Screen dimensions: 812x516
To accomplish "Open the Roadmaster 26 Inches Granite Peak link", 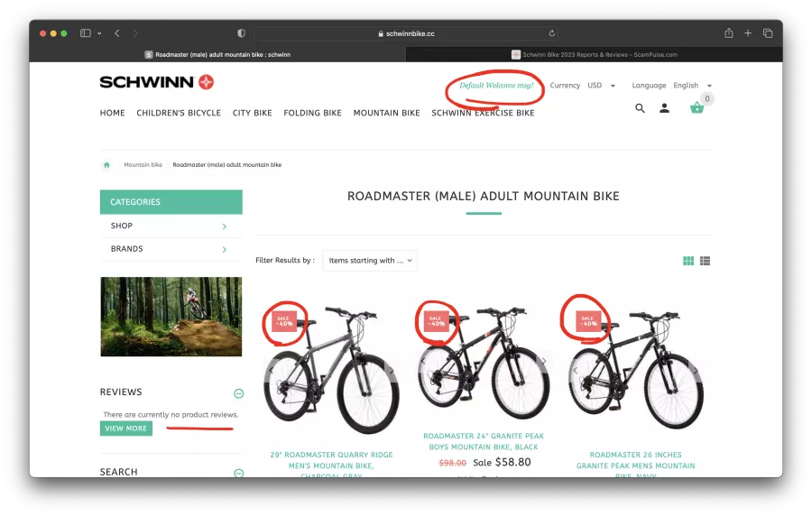I will [636, 465].
